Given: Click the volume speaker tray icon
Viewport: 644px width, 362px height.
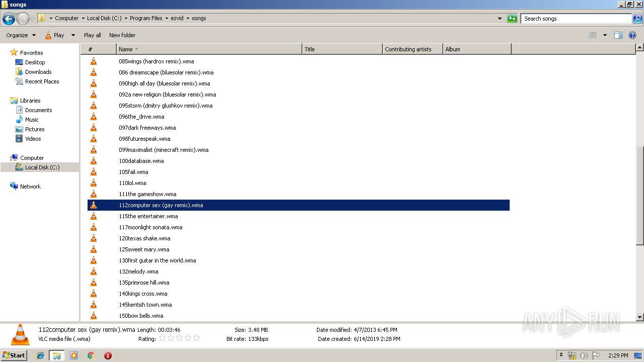Looking at the screenshot, I should point(584,355).
